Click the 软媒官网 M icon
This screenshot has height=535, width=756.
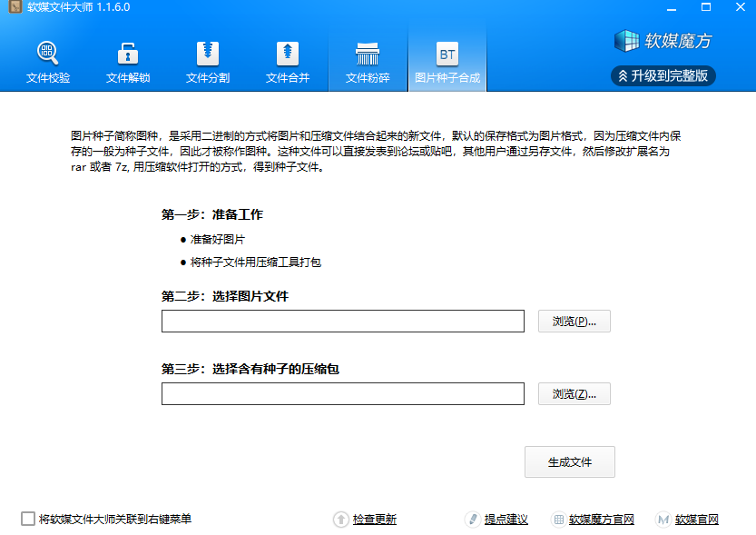pos(663,520)
